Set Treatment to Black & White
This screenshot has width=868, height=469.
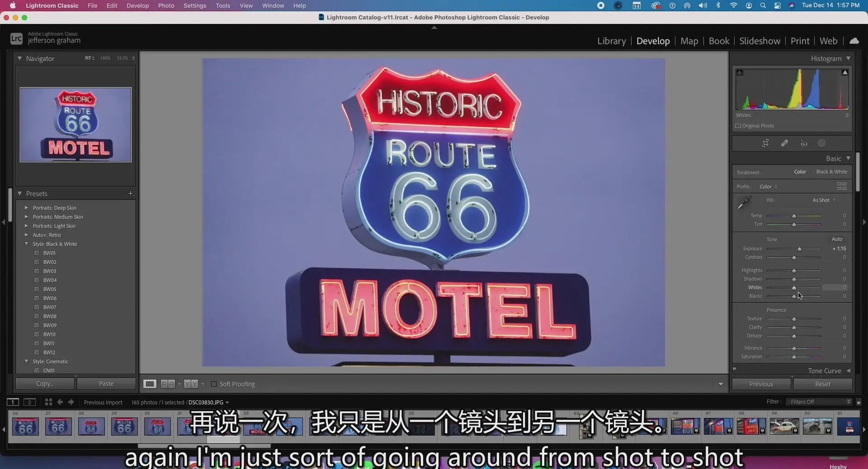pos(831,172)
